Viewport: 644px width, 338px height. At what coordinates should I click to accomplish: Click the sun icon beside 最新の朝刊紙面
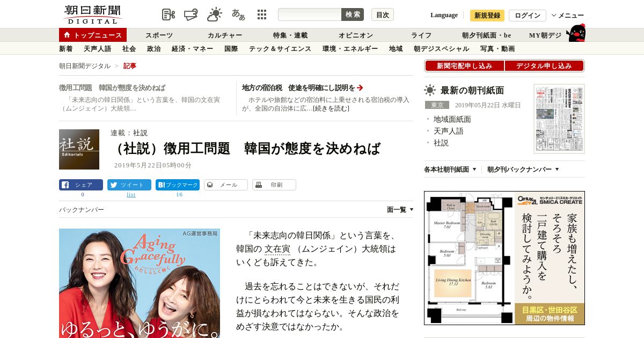click(430, 90)
